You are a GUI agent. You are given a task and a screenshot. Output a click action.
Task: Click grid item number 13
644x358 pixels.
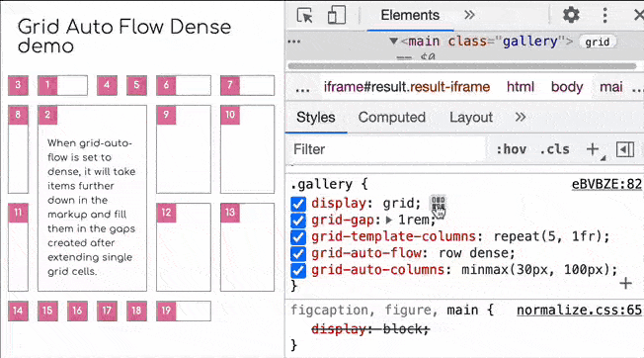coord(247,247)
